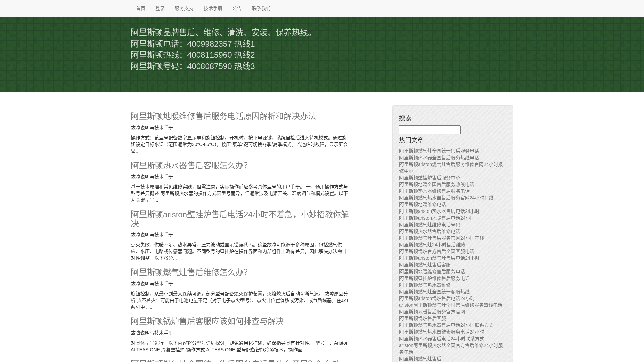Open article 阿里斯顿热水器售后客服怎么办?
Screen dimensions: 644x362
189,165
